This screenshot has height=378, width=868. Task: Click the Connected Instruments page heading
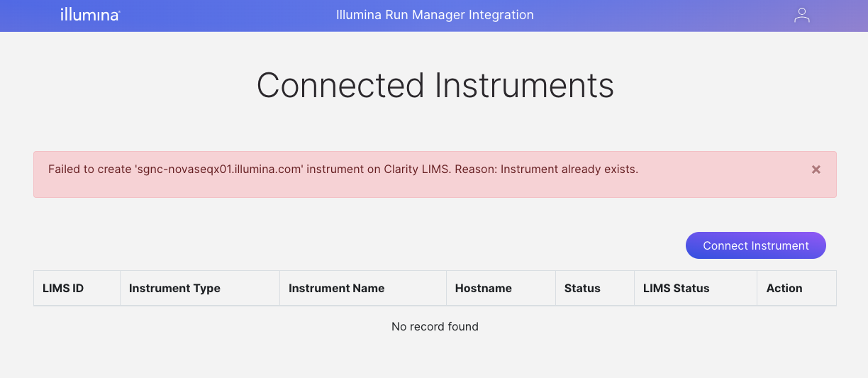click(435, 86)
